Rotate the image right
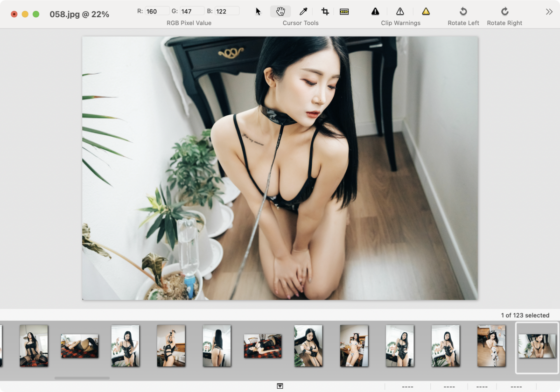560x392 pixels. [504, 11]
